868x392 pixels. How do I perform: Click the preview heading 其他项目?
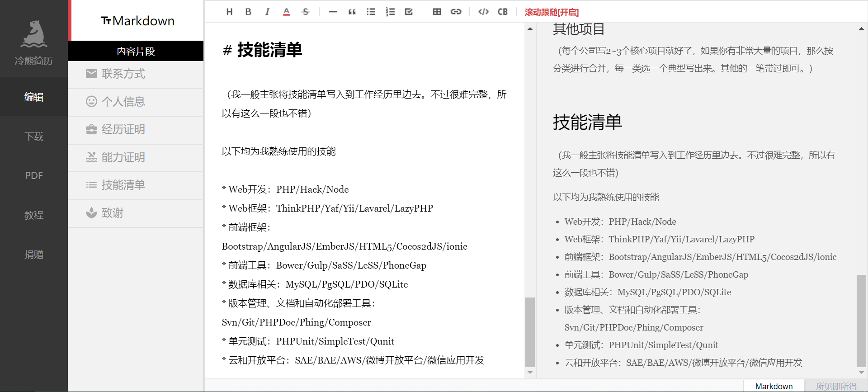pyautogui.click(x=579, y=29)
